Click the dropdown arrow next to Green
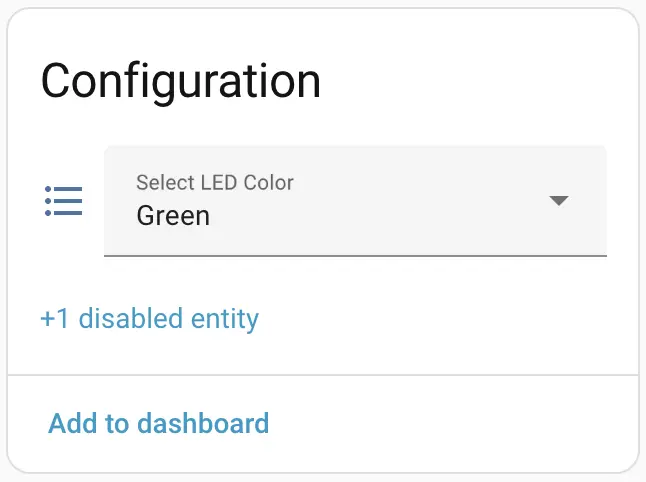The image size is (646, 482). click(559, 201)
